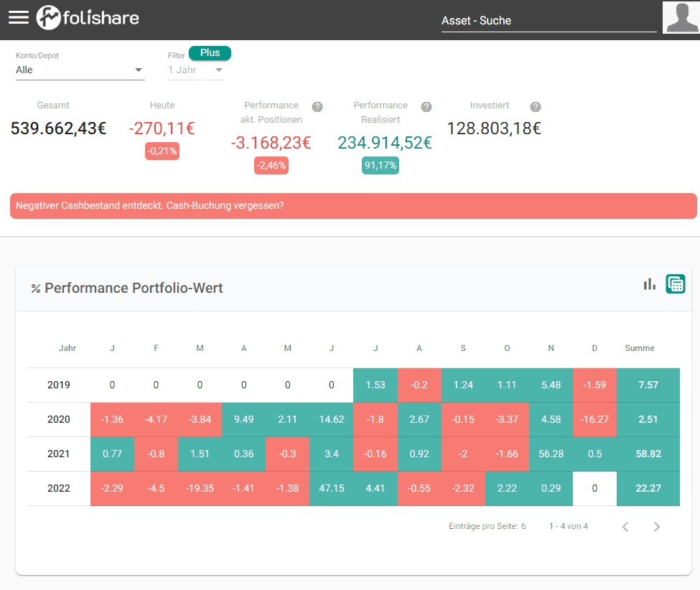Image resolution: width=700 pixels, height=590 pixels.
Task: Click the Plus badge button
Action: (x=210, y=52)
